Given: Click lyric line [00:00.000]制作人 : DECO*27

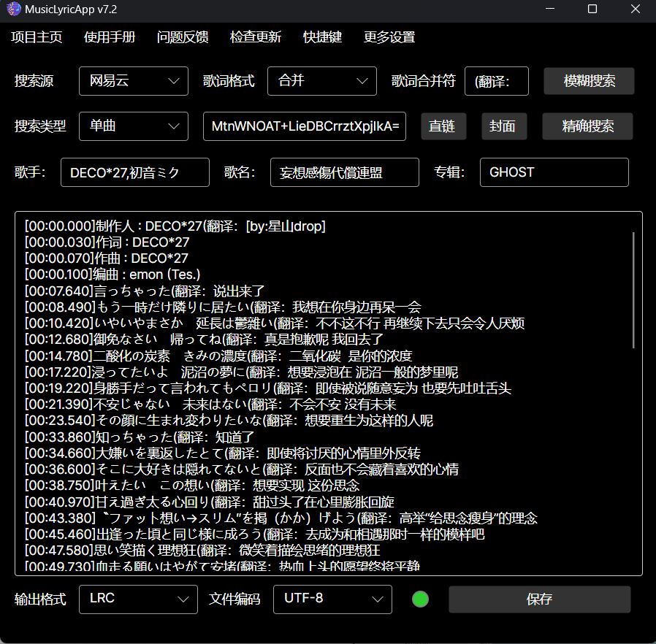Looking at the screenshot, I should pos(175,226).
